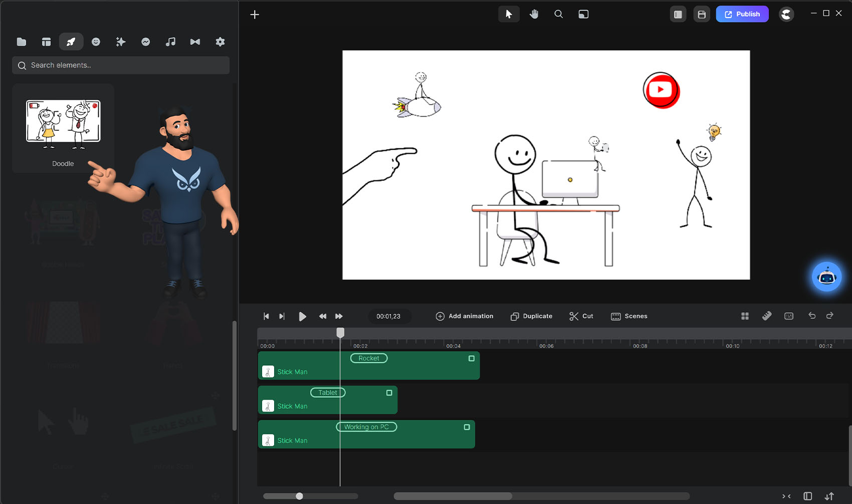Switch to the settings gear tab
Image resolution: width=852 pixels, height=504 pixels.
[220, 42]
